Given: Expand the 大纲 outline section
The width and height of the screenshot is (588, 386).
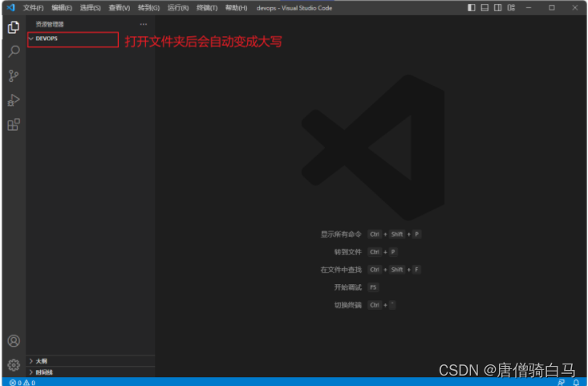Looking at the screenshot, I should coord(91,361).
